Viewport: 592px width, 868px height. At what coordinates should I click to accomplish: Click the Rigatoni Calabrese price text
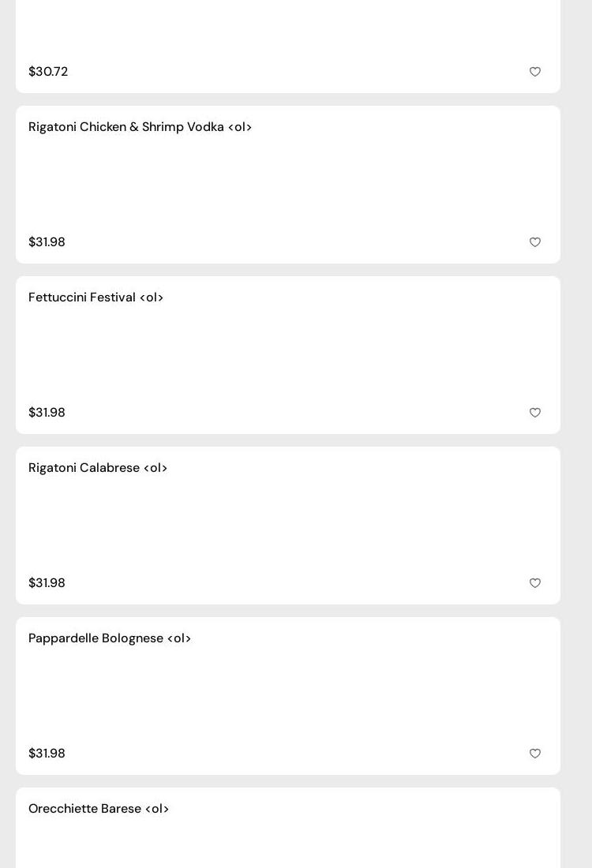pos(47,583)
